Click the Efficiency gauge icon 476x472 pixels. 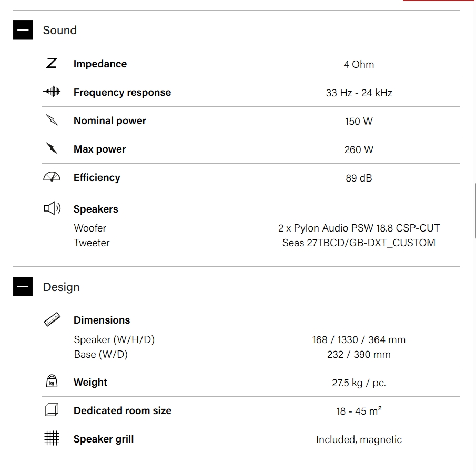[x=52, y=177]
